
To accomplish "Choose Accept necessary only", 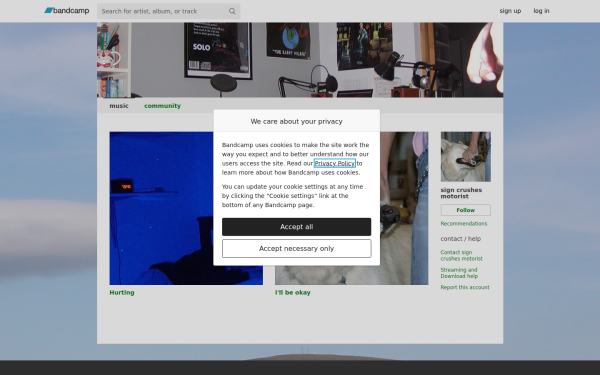I will [297, 249].
